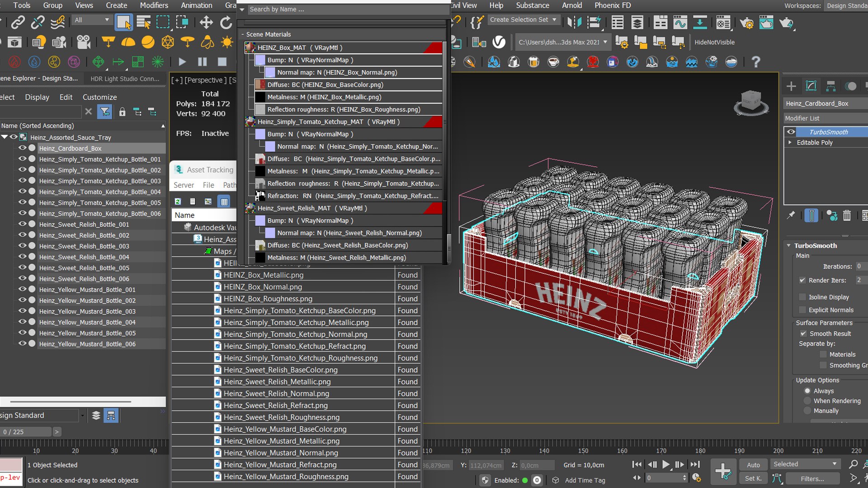The image size is (868, 488).
Task: Click the V-Ray logo toolbar icon
Action: [x=499, y=42]
